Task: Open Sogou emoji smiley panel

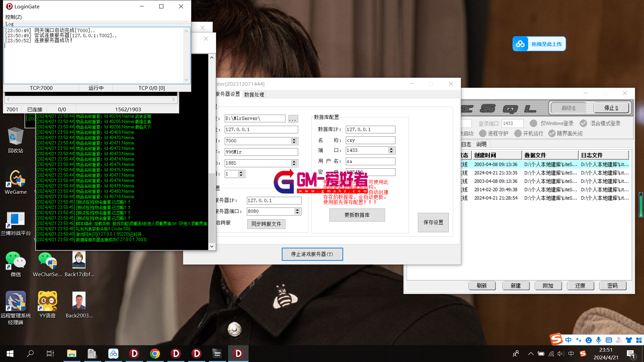Action: (588, 340)
